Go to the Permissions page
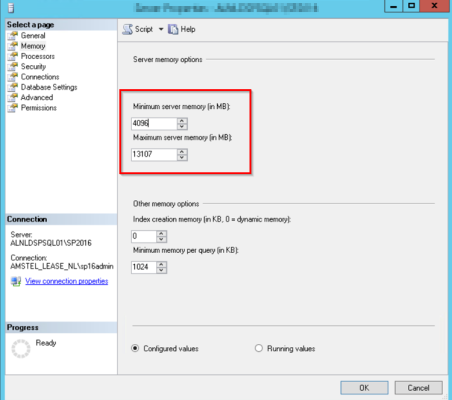452x400 pixels. (x=39, y=108)
